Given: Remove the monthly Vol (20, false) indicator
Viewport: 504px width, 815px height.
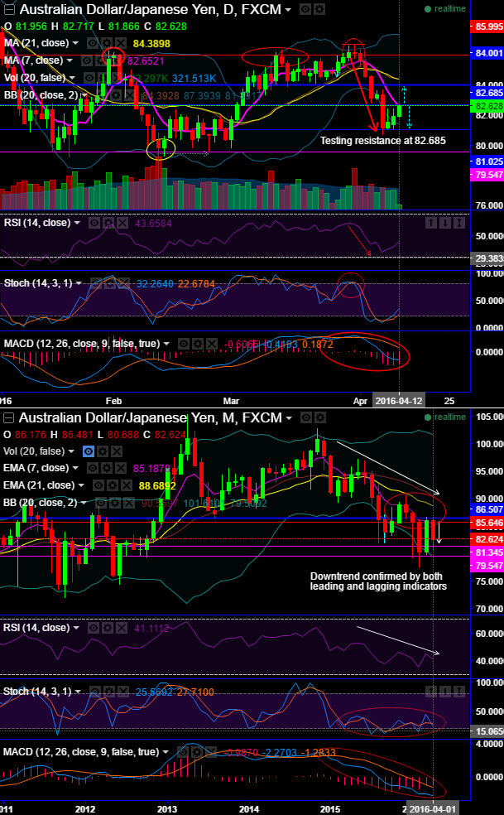Looking at the screenshot, I should pyautogui.click(x=117, y=451).
